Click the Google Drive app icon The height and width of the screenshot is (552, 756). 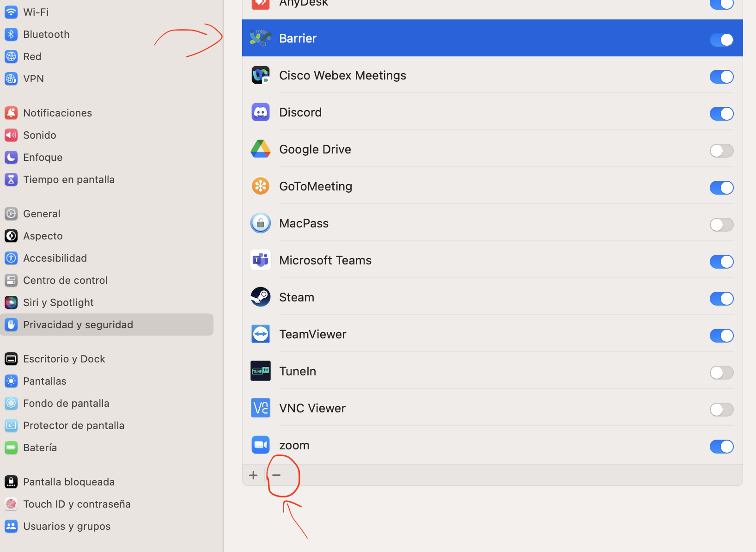261,149
